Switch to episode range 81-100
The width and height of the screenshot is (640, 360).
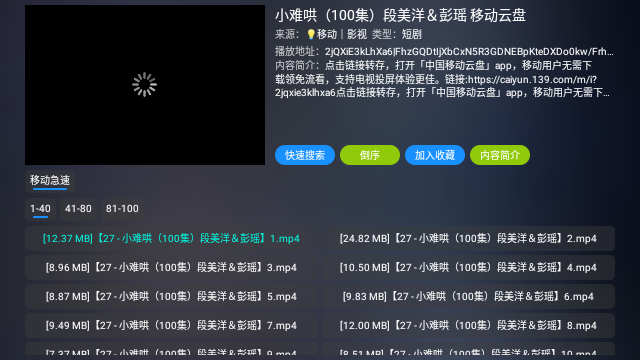[x=122, y=209]
